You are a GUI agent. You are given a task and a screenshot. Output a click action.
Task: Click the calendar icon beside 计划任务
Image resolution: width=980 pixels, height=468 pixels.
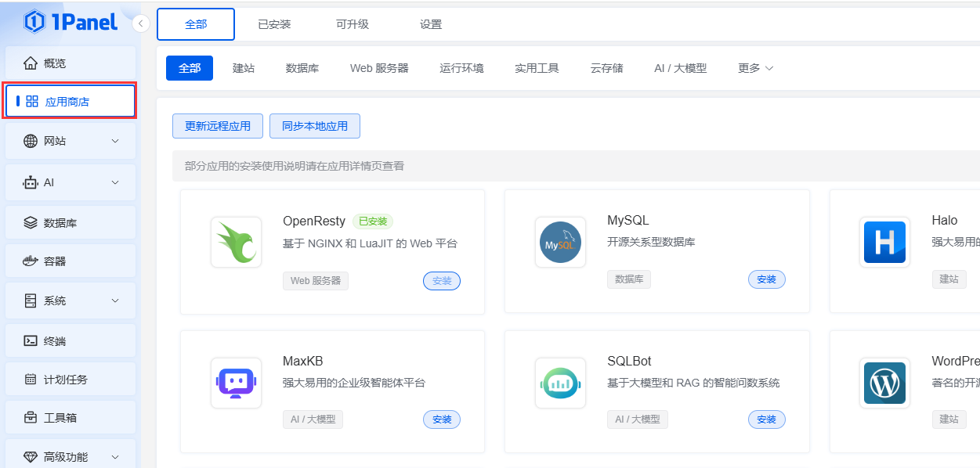31,380
